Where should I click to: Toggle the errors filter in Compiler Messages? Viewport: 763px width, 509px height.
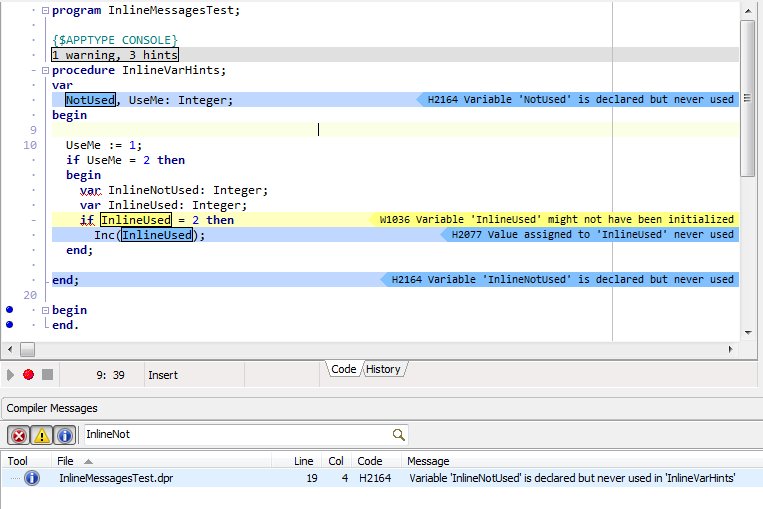click(x=18, y=435)
